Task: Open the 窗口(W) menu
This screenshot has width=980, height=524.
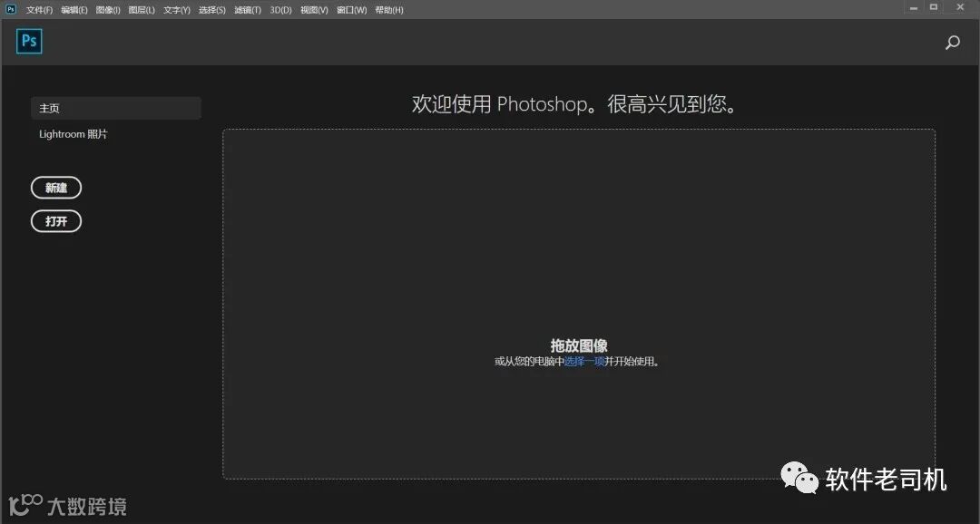Action: click(352, 10)
